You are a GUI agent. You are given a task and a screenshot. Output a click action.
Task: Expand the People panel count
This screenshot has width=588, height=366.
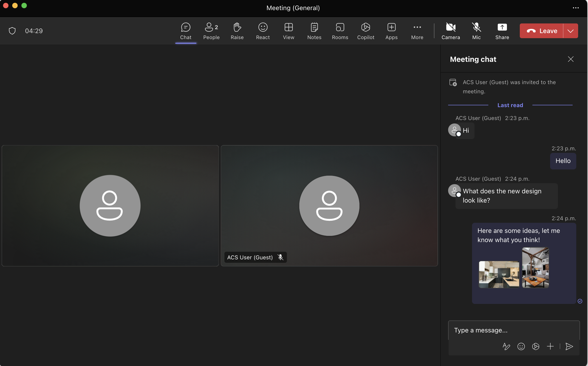pyautogui.click(x=211, y=31)
